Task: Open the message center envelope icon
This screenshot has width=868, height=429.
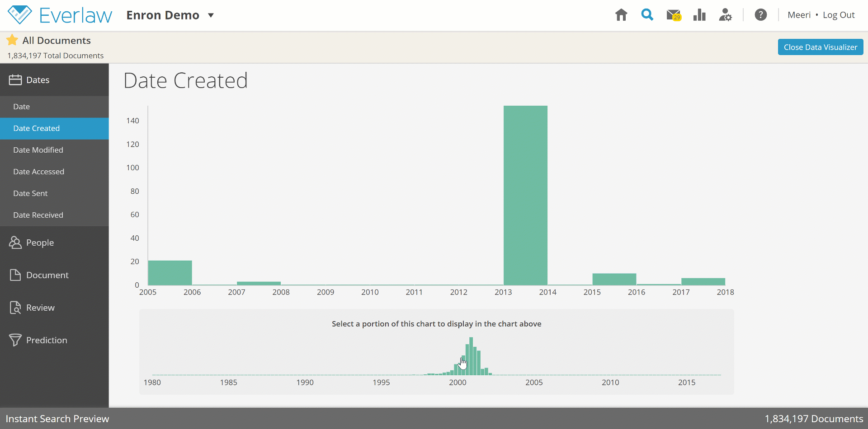Action: (x=674, y=15)
